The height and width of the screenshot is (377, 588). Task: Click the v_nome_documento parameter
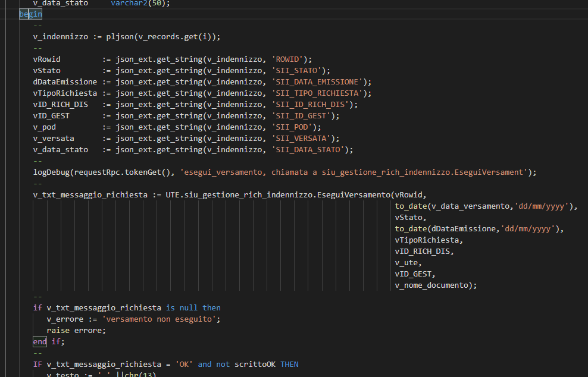coord(430,285)
